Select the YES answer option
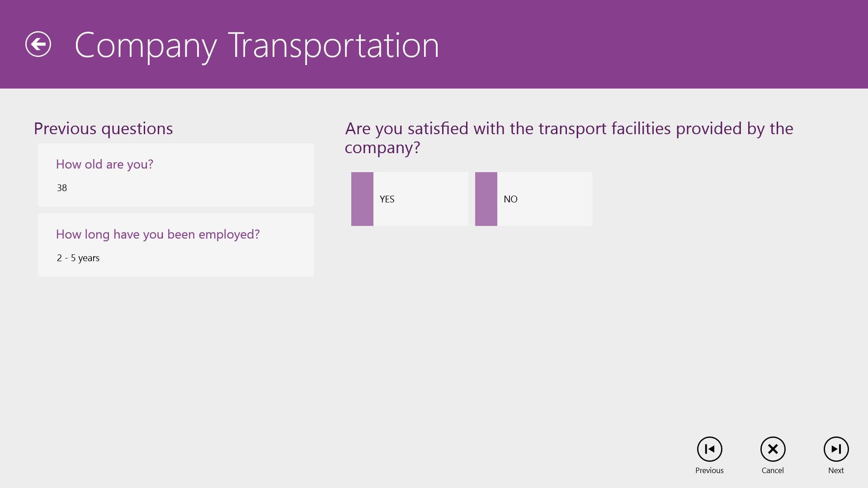Viewport: 868px width, 488px height. tap(420, 199)
